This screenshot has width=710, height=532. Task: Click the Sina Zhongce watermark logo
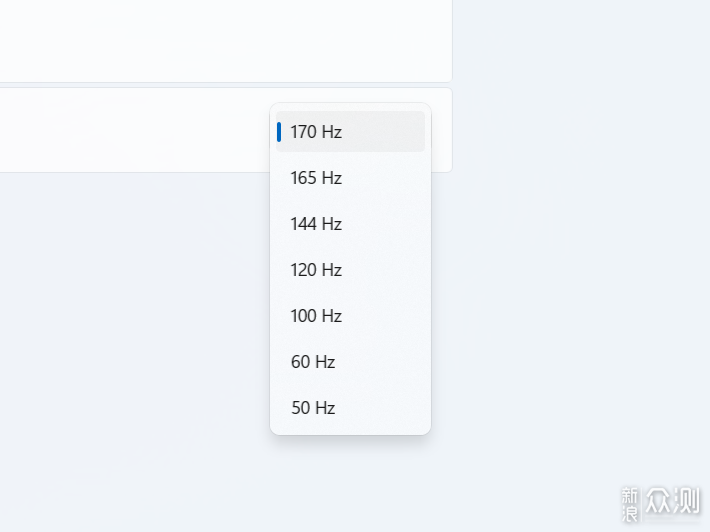660,503
